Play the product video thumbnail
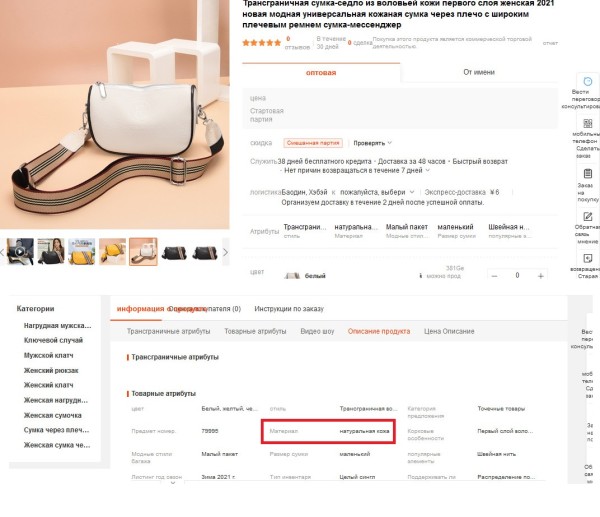 coord(20,251)
